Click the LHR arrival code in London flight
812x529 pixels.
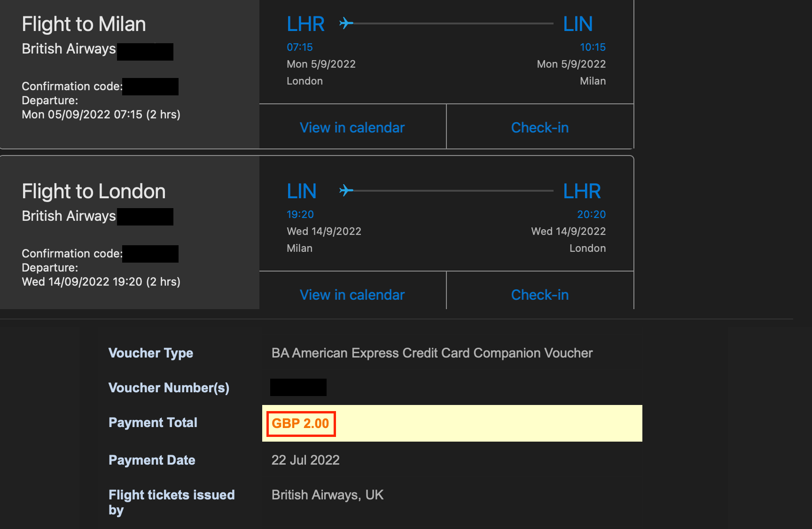(582, 191)
